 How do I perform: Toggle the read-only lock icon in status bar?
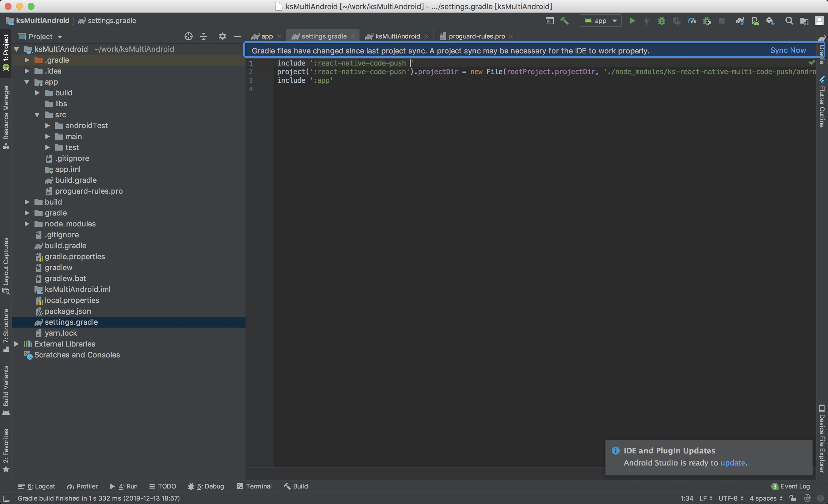[793, 498]
